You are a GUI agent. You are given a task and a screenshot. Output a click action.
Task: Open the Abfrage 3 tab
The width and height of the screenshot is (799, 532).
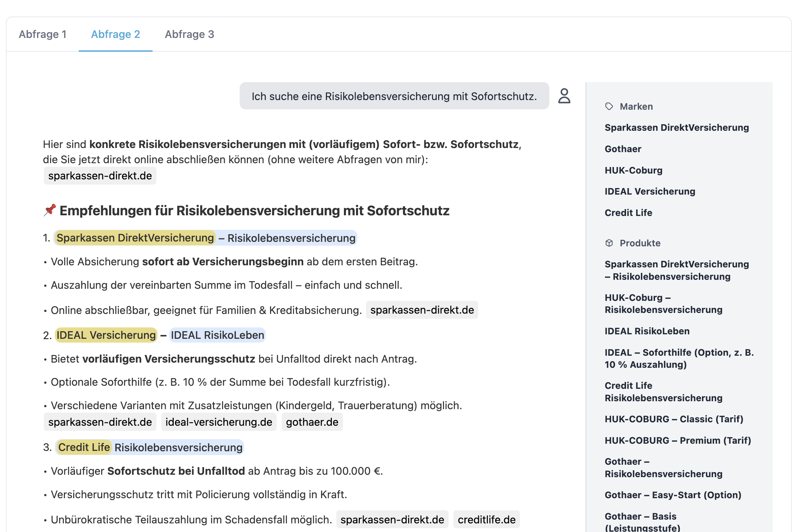point(189,34)
